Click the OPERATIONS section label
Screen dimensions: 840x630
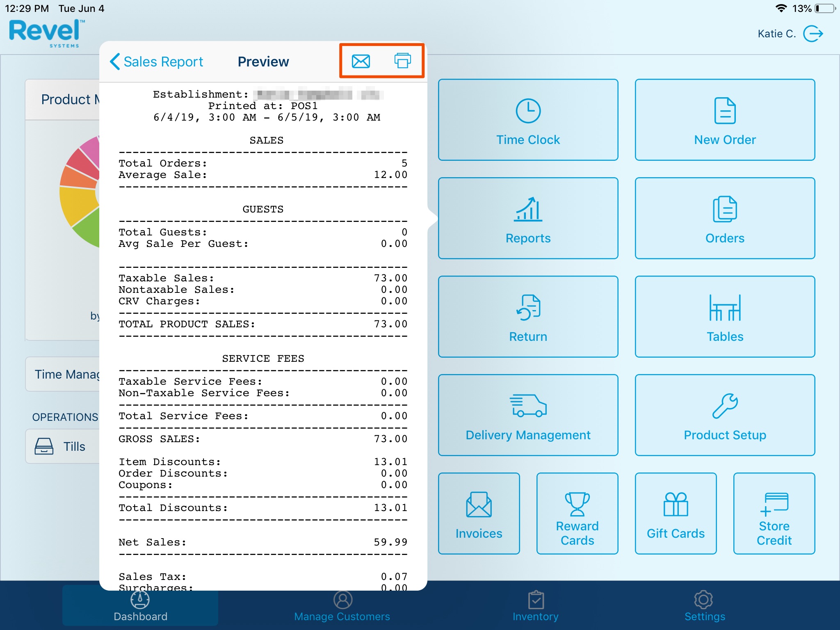pyautogui.click(x=65, y=417)
